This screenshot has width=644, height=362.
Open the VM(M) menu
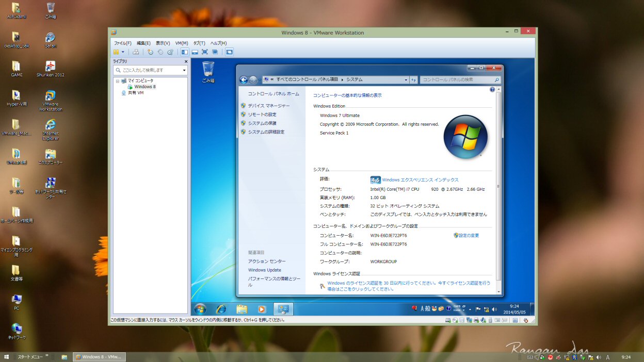182,43
